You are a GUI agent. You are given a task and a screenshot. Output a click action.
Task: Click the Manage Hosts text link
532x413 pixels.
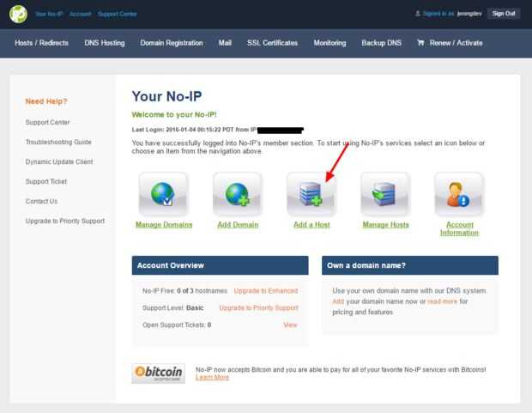tap(386, 224)
